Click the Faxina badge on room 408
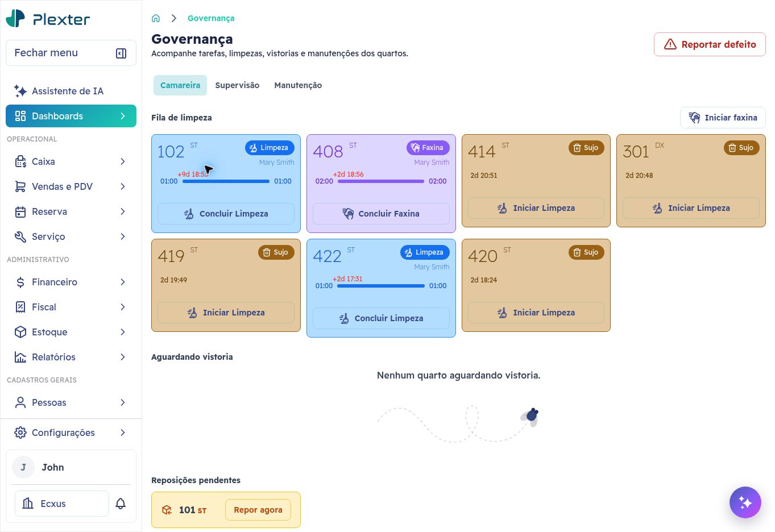Viewport: 775px width, 532px height. click(x=428, y=148)
